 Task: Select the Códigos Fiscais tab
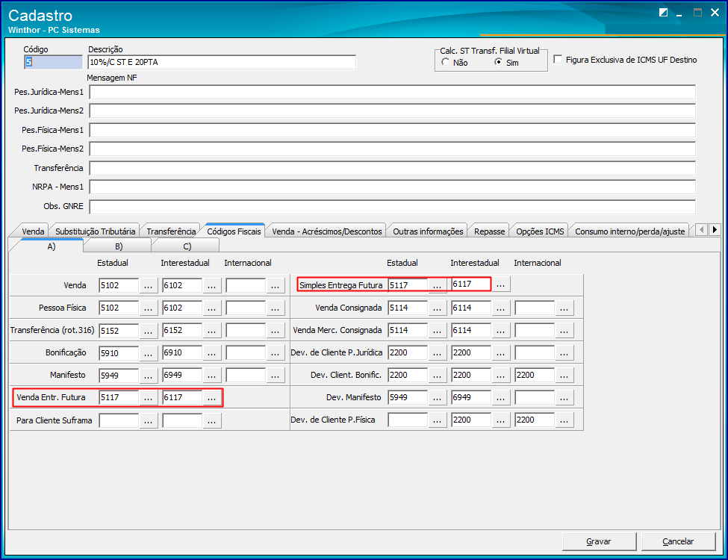pos(234,231)
